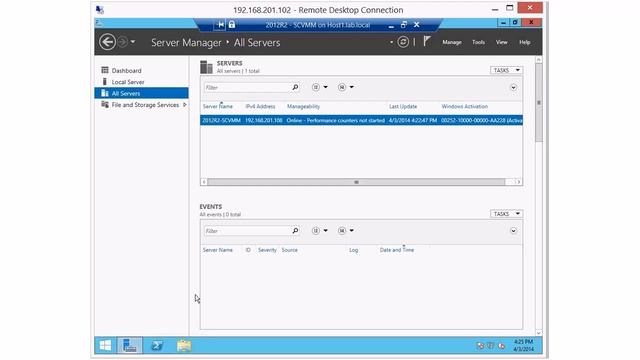The height and width of the screenshot is (360, 640).
Task: Collapse the Servers filter pane chevron
Action: (513, 87)
